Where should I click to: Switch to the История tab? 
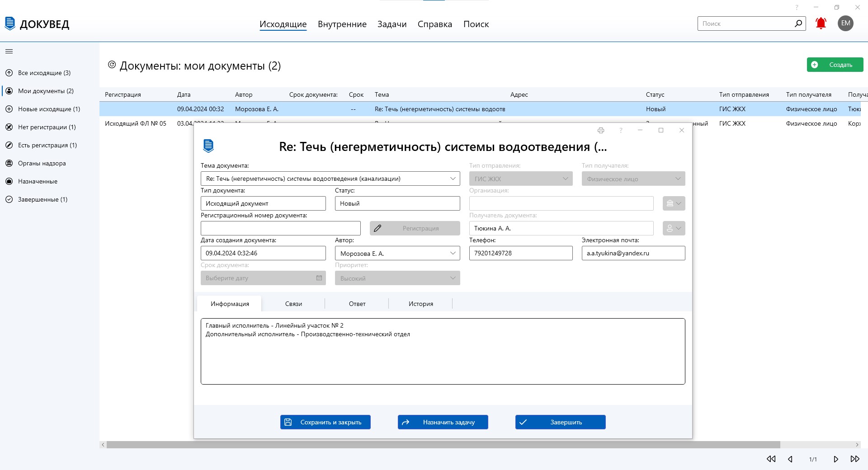421,304
